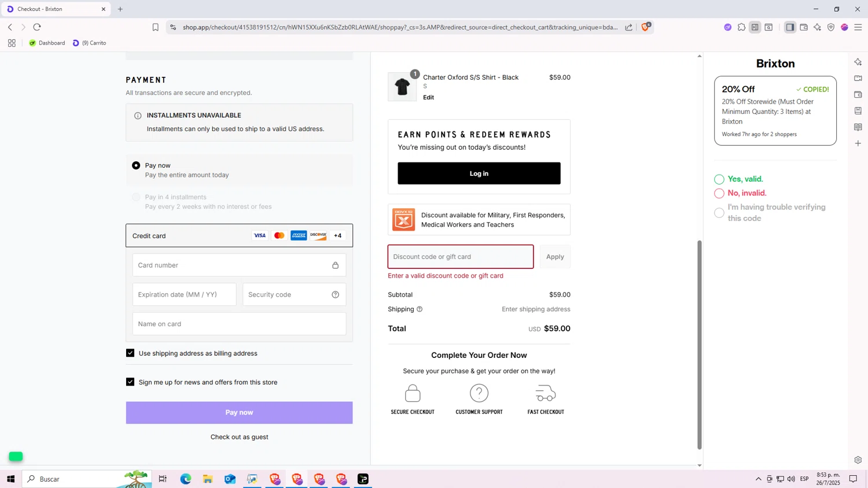This screenshot has height=488, width=868.
Task: Focus the Expiration date field
Action: coord(185,294)
